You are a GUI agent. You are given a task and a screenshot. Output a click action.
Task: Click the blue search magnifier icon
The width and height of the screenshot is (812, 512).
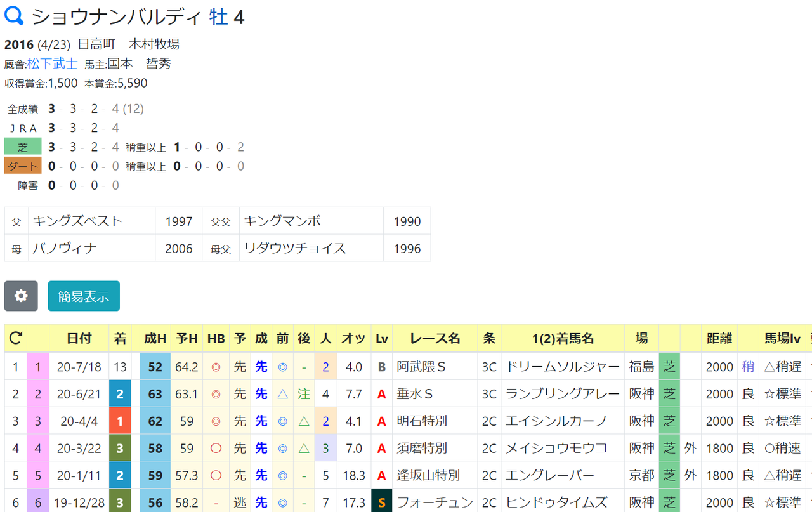(14, 16)
